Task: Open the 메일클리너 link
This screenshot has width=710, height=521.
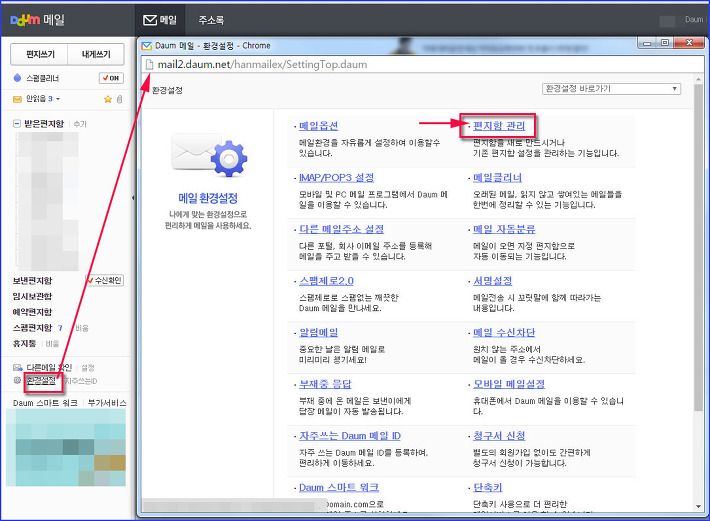Action: click(x=497, y=177)
